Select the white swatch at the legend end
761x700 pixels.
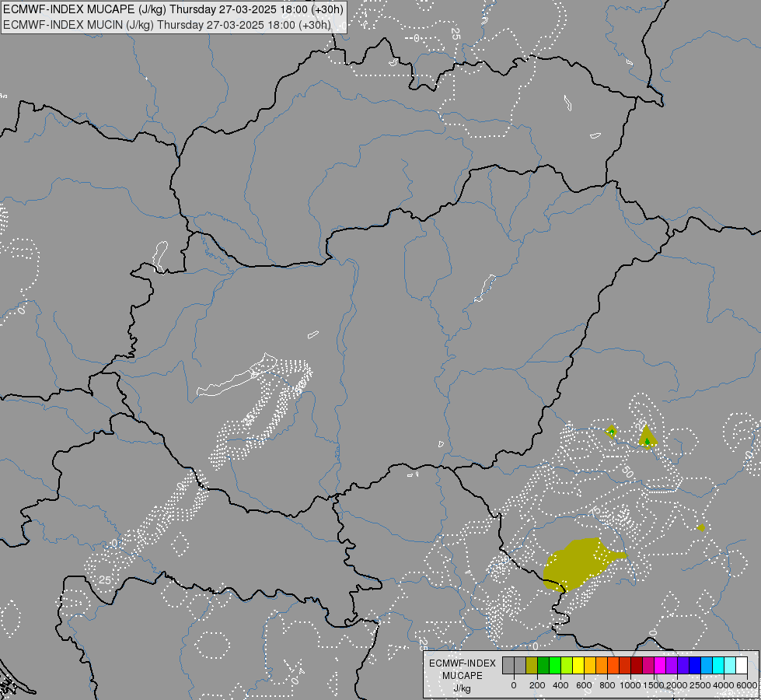[x=742, y=666]
